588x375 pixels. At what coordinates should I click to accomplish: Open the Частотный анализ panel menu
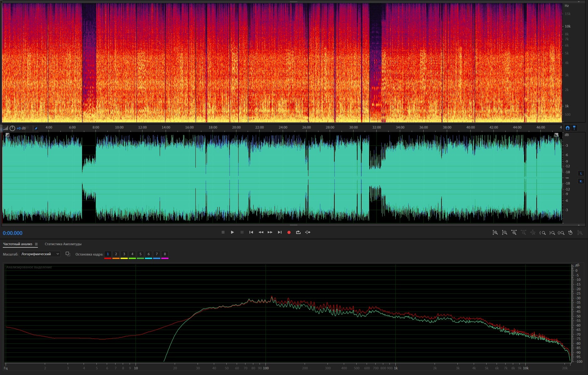pos(36,244)
